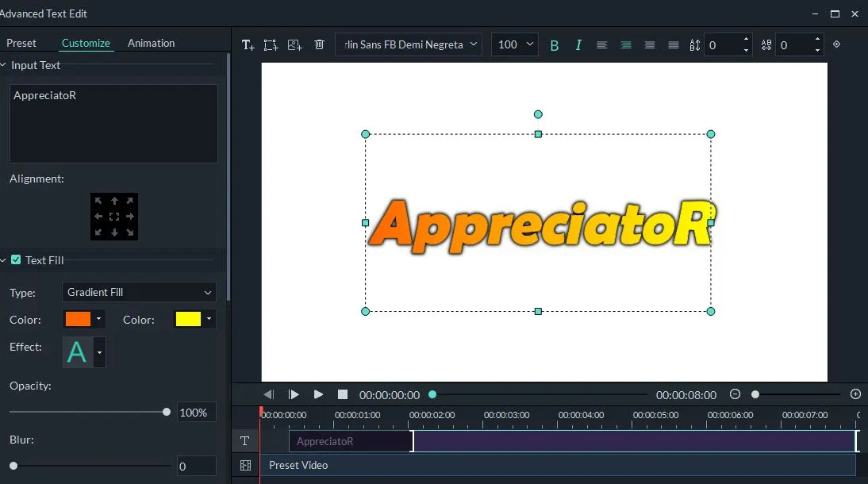Click the playback progress bar handle

(432, 394)
